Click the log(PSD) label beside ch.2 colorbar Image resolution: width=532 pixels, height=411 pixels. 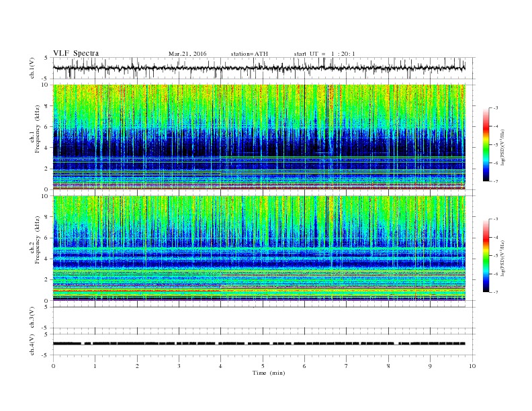[x=502, y=258]
